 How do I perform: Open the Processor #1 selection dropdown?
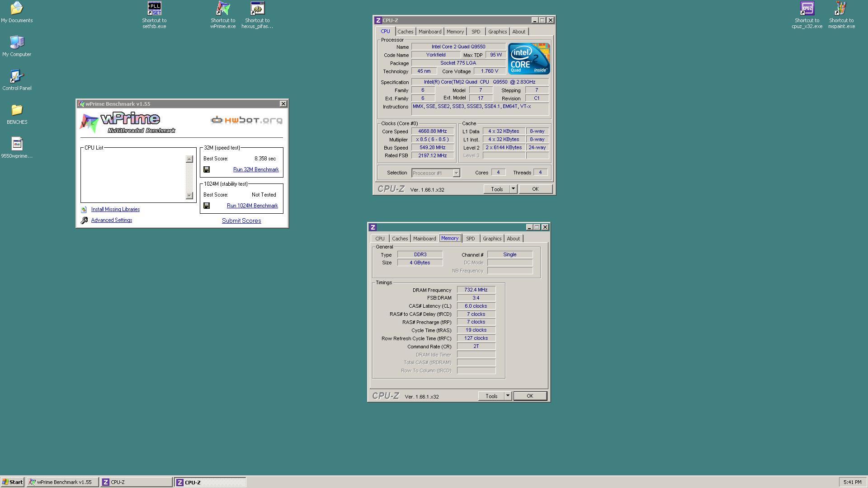[x=436, y=173]
